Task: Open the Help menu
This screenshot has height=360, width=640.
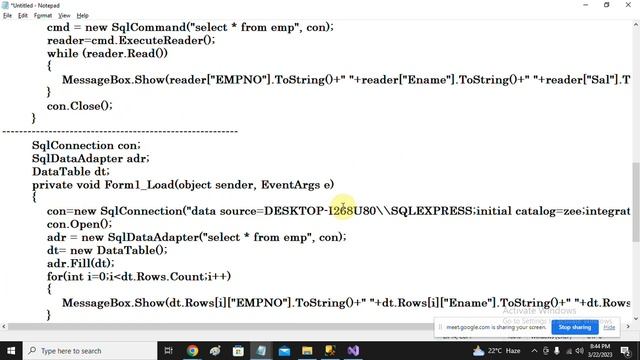Action: [82, 16]
